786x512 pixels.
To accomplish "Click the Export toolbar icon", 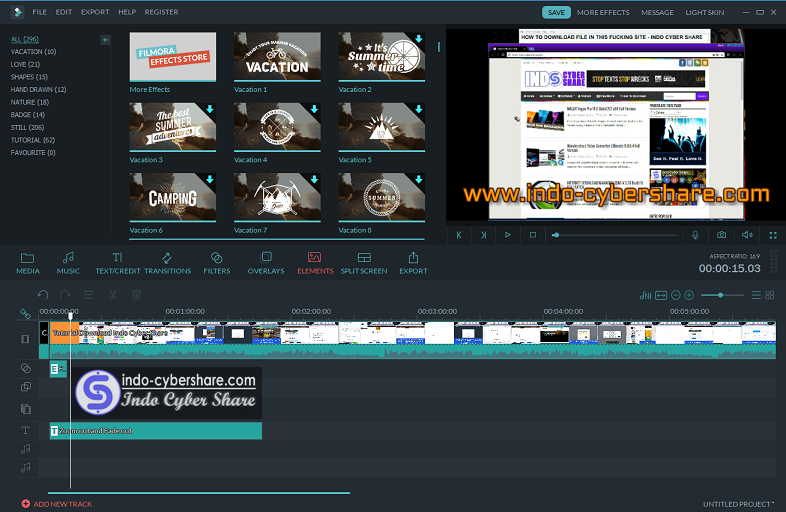I will [413, 263].
